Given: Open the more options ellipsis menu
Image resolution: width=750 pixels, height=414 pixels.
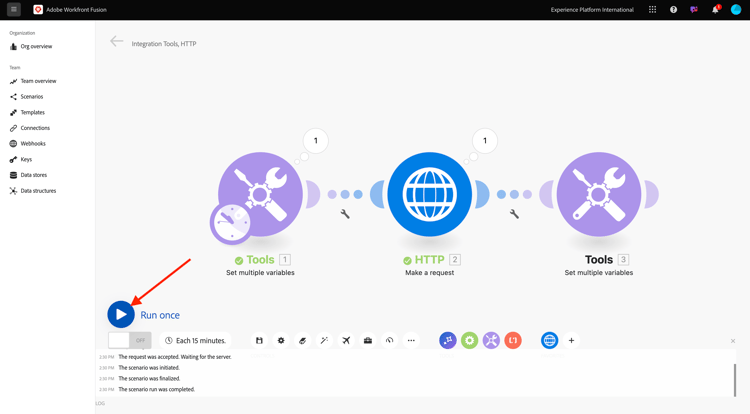Looking at the screenshot, I should click(411, 340).
